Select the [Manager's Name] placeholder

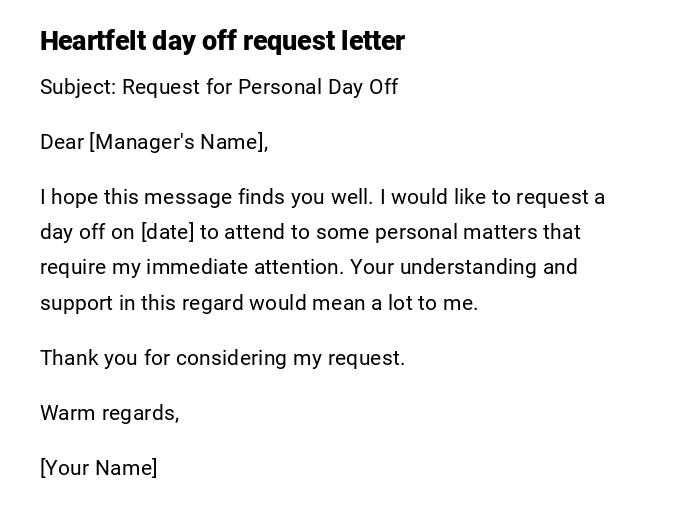179,142
